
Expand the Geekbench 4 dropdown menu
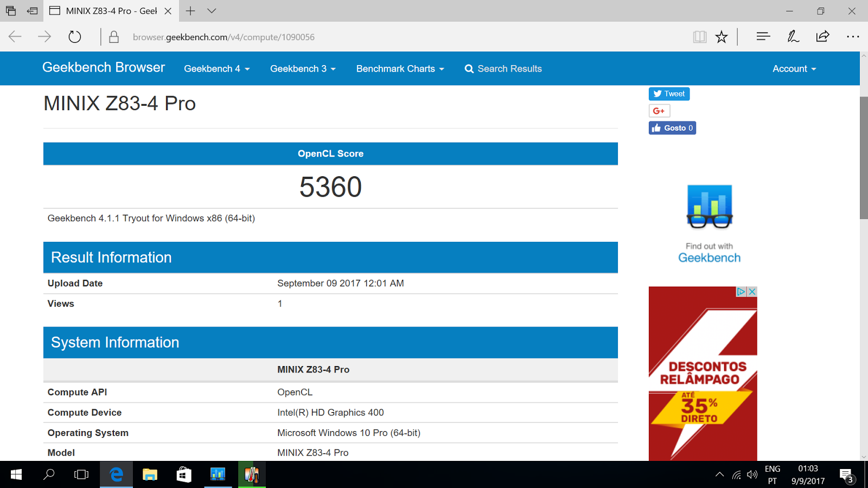[217, 69]
